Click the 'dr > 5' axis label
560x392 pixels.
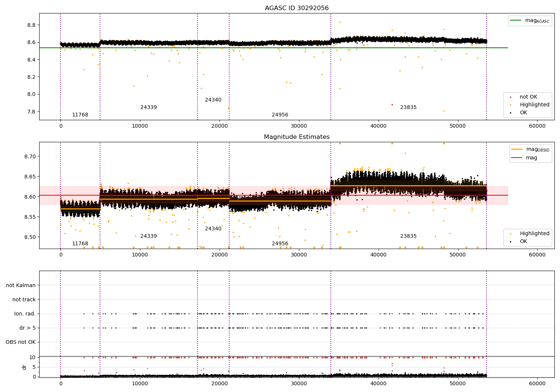pyautogui.click(x=28, y=328)
